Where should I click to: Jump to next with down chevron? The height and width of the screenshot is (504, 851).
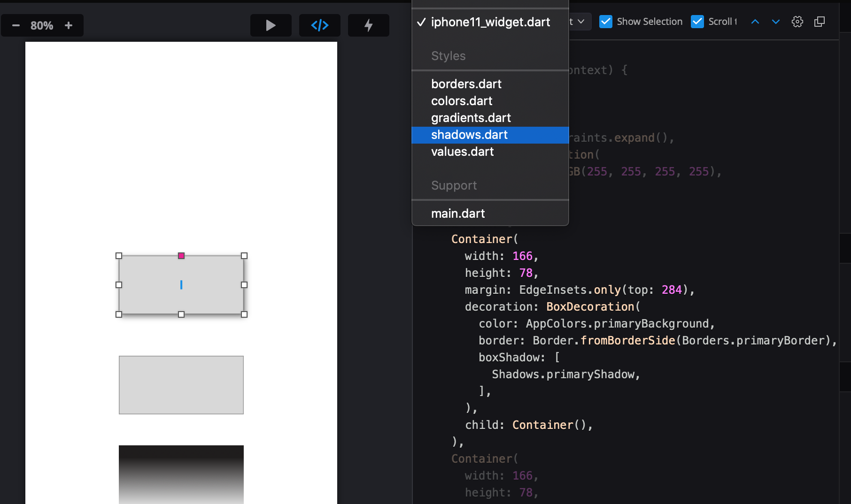click(x=776, y=22)
